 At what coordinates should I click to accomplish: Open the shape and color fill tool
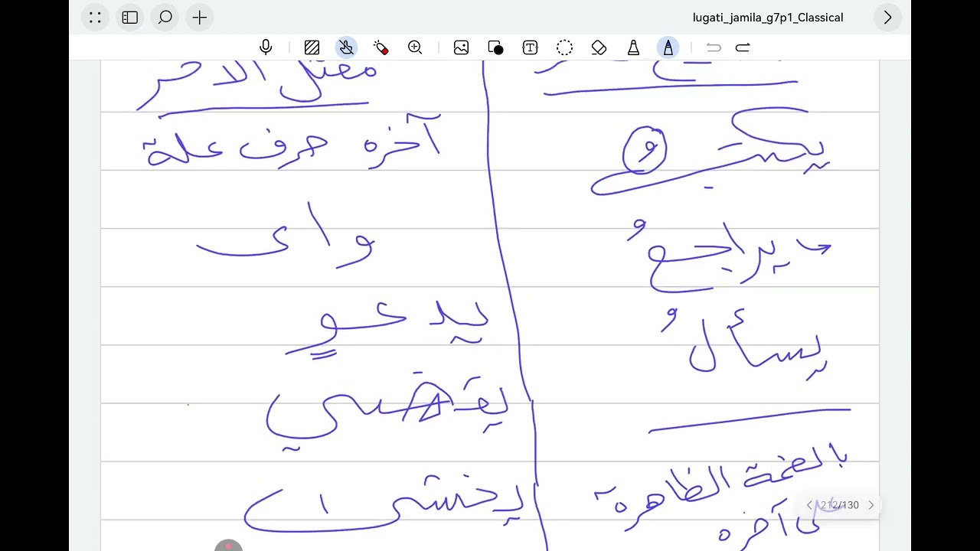(x=495, y=47)
